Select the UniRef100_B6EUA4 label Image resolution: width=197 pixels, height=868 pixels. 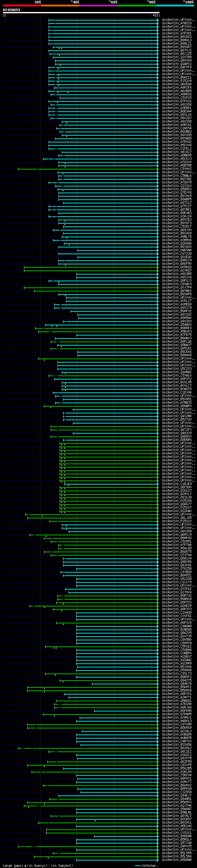click(177, 111)
